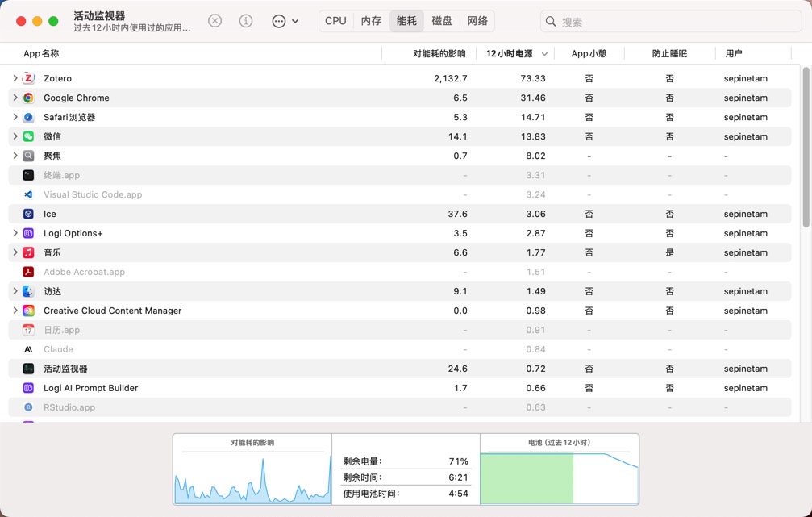Select Zotero 12-hour value 73.33

coord(533,78)
